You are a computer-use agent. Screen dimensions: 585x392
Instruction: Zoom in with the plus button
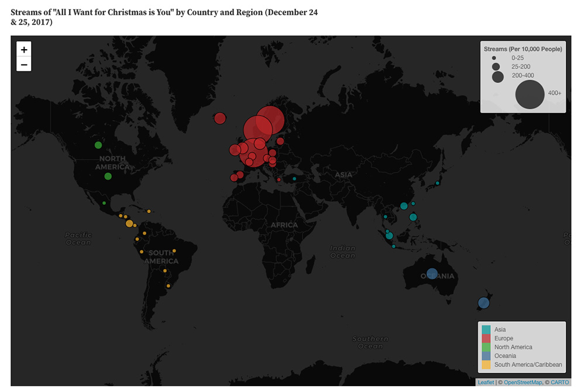pyautogui.click(x=24, y=50)
